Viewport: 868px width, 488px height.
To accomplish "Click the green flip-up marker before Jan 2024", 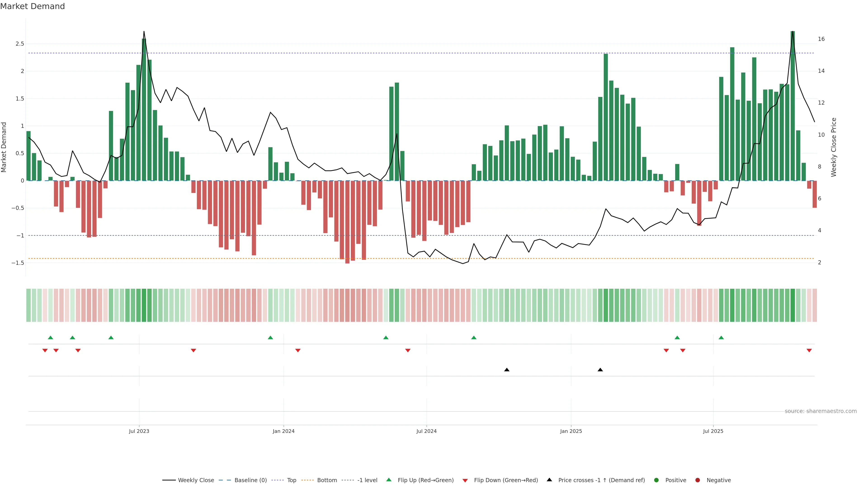I will pyautogui.click(x=270, y=338).
